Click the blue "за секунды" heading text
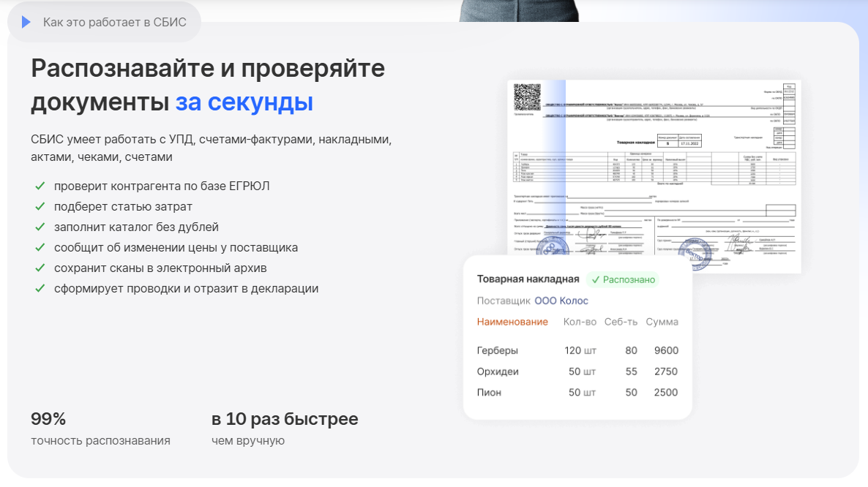Image resolution: width=868 pixels, height=487 pixels. [244, 102]
